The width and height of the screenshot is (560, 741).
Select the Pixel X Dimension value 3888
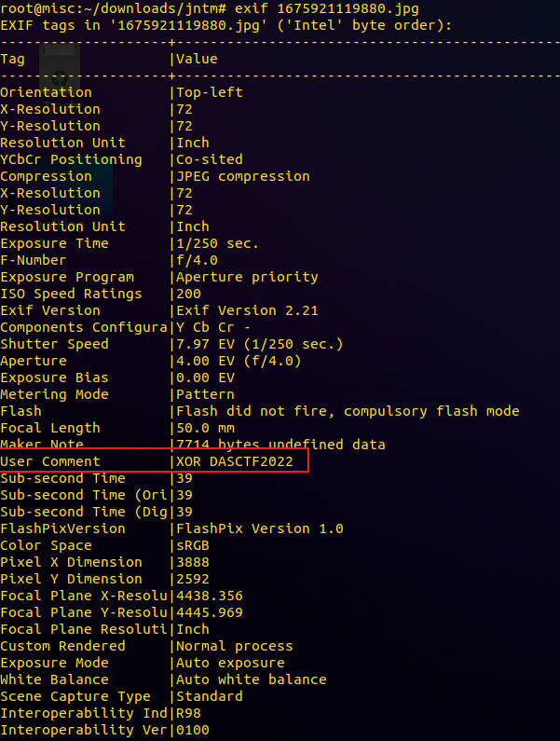193,562
